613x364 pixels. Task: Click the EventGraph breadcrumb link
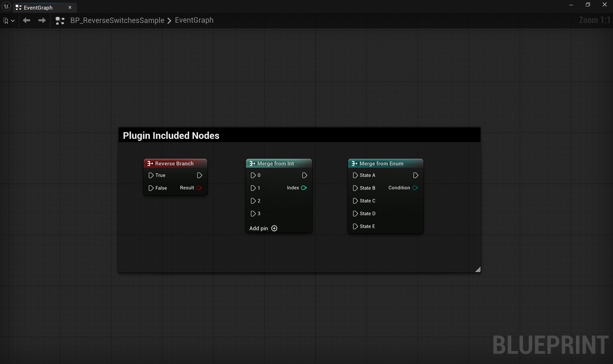(x=194, y=20)
